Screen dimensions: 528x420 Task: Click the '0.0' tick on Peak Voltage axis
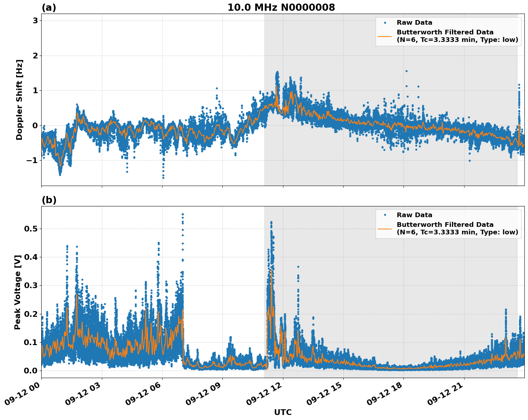tap(31, 371)
